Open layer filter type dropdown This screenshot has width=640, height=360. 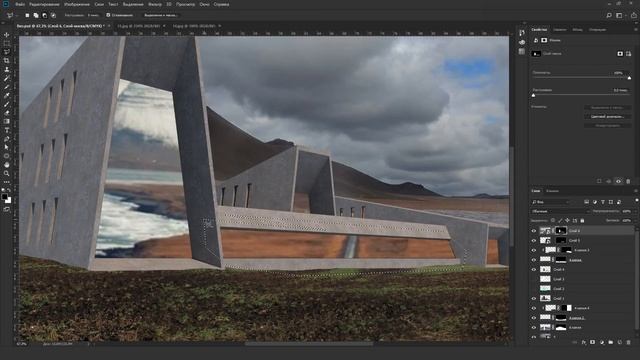click(x=551, y=202)
